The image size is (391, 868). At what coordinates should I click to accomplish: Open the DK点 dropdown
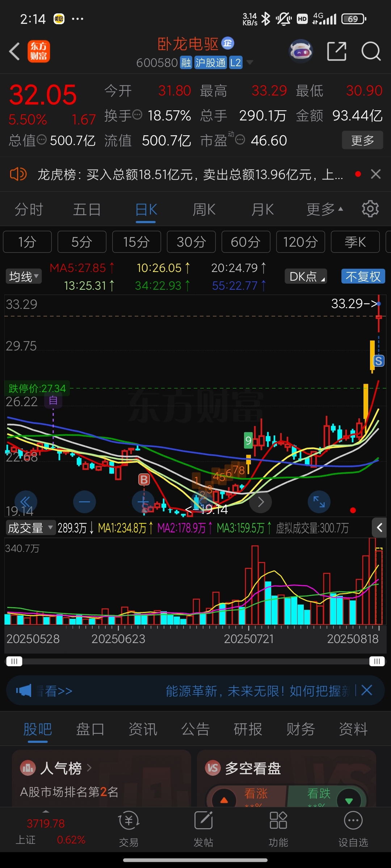tap(306, 276)
